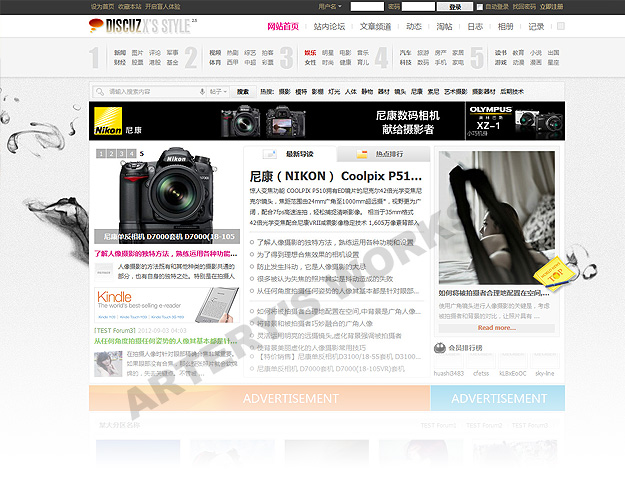Select slide number 3 in carousel

point(122,154)
